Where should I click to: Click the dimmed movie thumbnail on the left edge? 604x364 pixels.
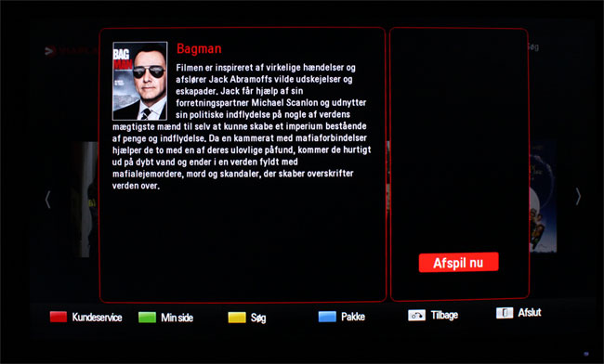tap(85, 200)
